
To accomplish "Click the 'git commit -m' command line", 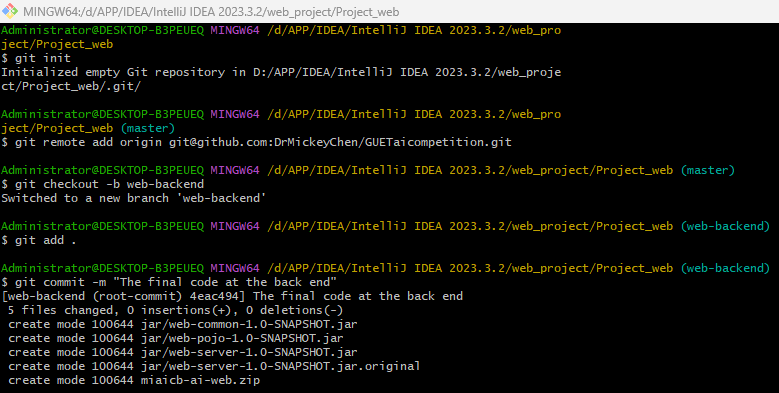I will (169, 282).
